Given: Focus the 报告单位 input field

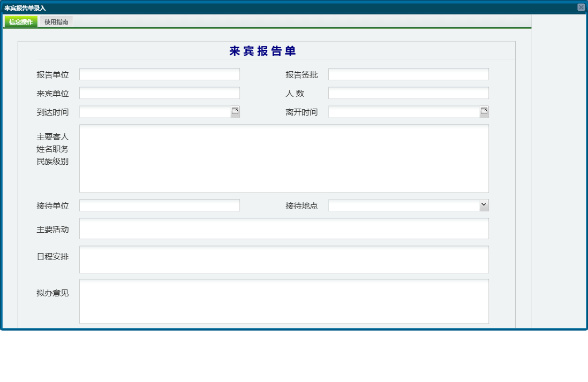Looking at the screenshot, I should tap(160, 74).
